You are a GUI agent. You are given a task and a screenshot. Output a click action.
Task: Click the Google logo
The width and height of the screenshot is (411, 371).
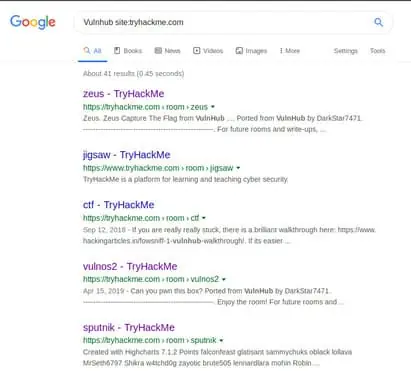coord(33,22)
